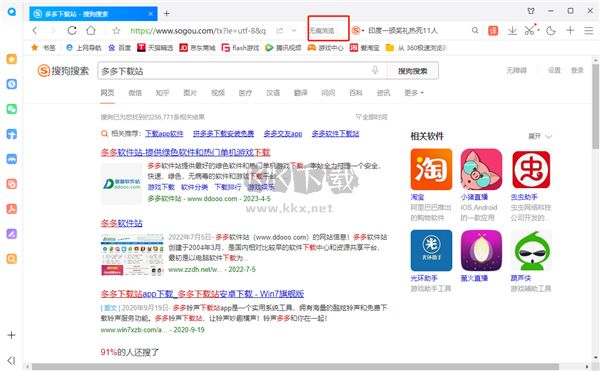Open the 游戏下载 sub-link
Viewport: 600px width, 371px height.
[x=161, y=187]
